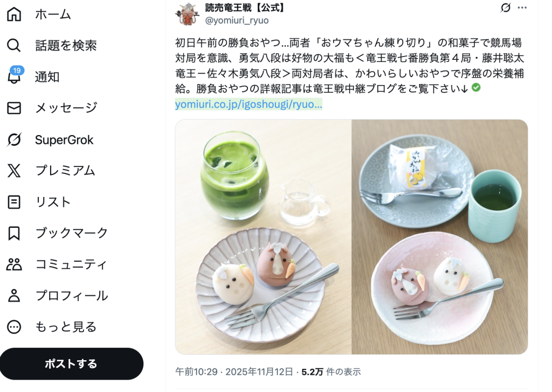This screenshot has height=392, width=552.
Task: Click the X Premium logo icon
Action: (x=14, y=171)
